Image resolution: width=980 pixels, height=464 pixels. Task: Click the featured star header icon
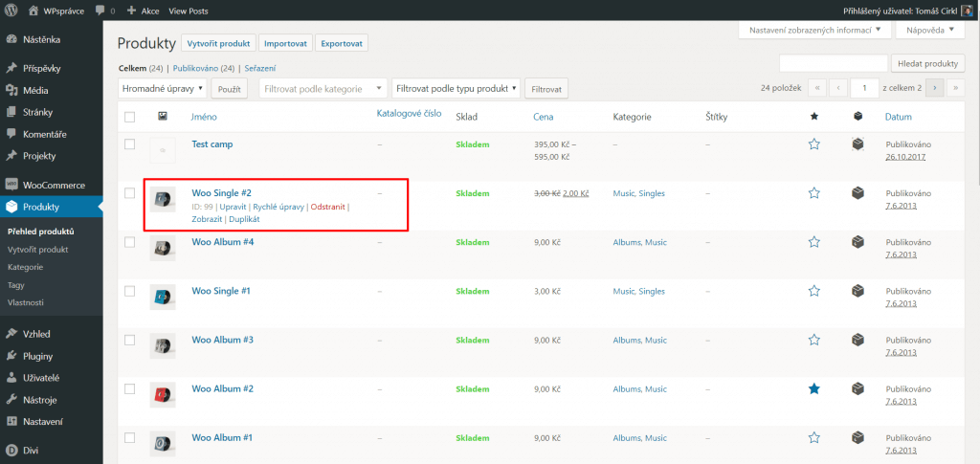click(x=813, y=116)
